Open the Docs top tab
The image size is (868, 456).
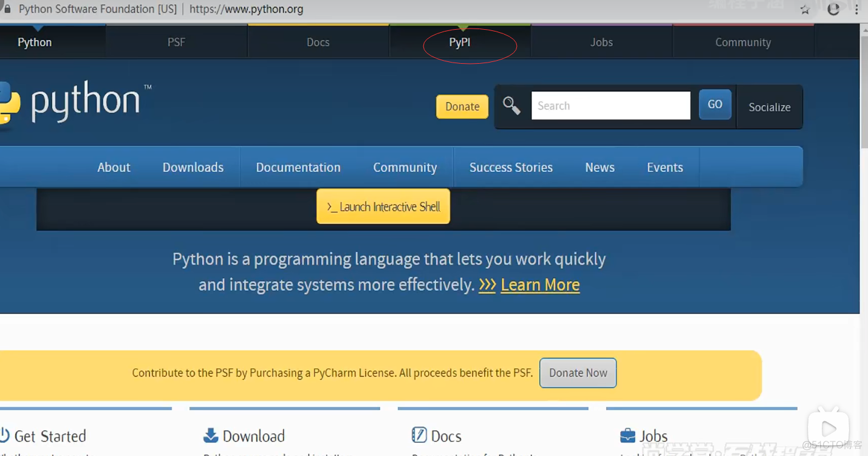[318, 43]
